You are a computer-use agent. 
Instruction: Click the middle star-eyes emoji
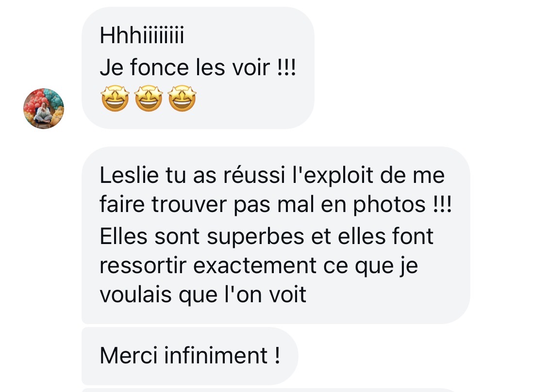pyautogui.click(x=149, y=98)
